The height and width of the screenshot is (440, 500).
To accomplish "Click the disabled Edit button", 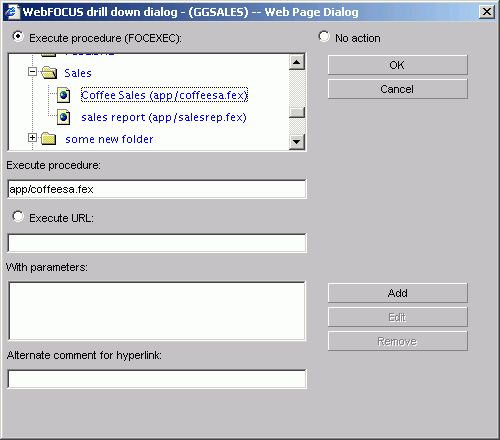I will click(x=398, y=317).
